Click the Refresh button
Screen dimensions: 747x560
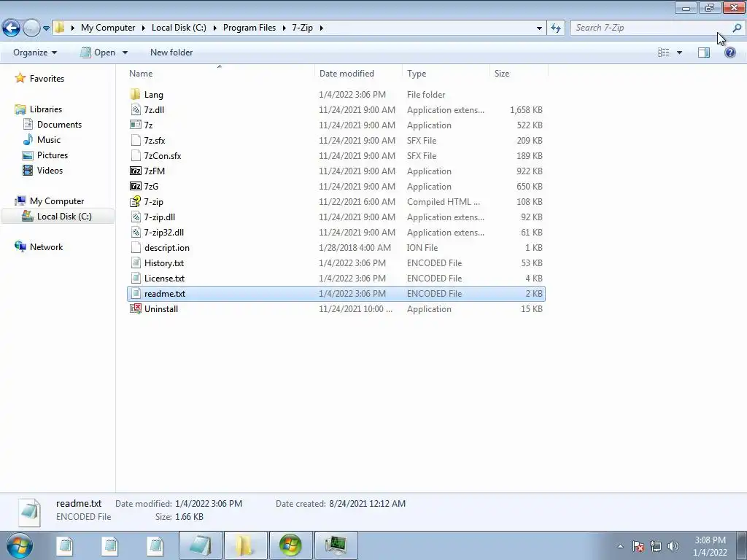point(555,28)
